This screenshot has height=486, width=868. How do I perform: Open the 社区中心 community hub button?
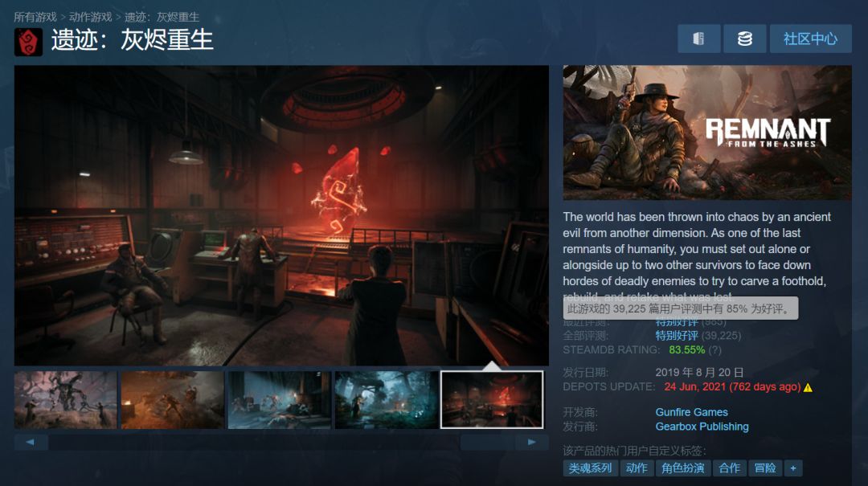(810, 39)
